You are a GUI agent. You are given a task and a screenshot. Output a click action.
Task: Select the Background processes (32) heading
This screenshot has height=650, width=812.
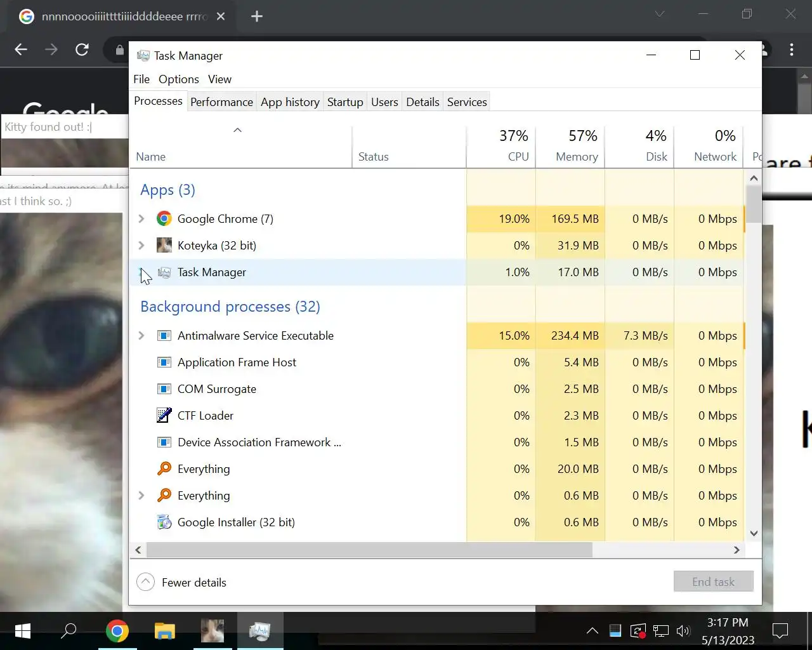(x=230, y=307)
